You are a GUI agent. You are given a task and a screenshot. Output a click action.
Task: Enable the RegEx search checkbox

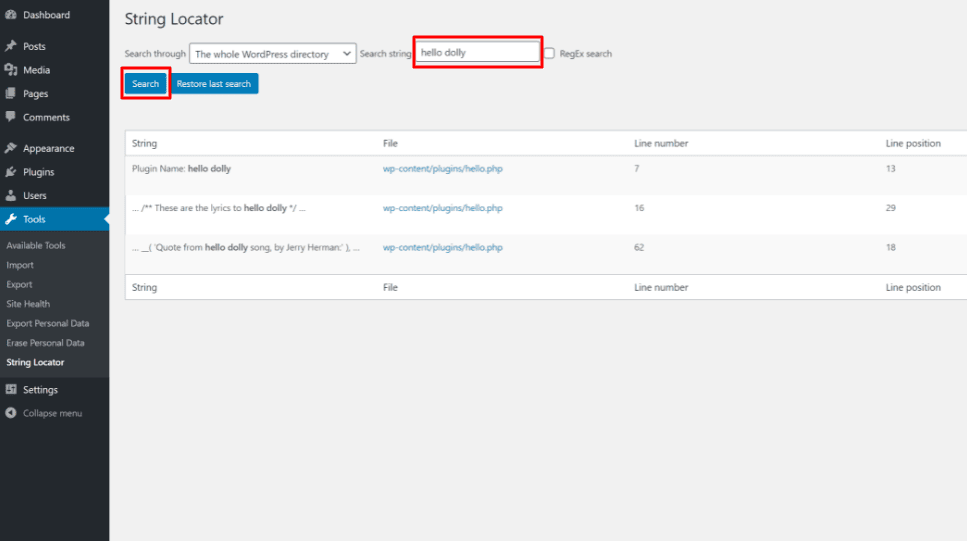(x=549, y=53)
